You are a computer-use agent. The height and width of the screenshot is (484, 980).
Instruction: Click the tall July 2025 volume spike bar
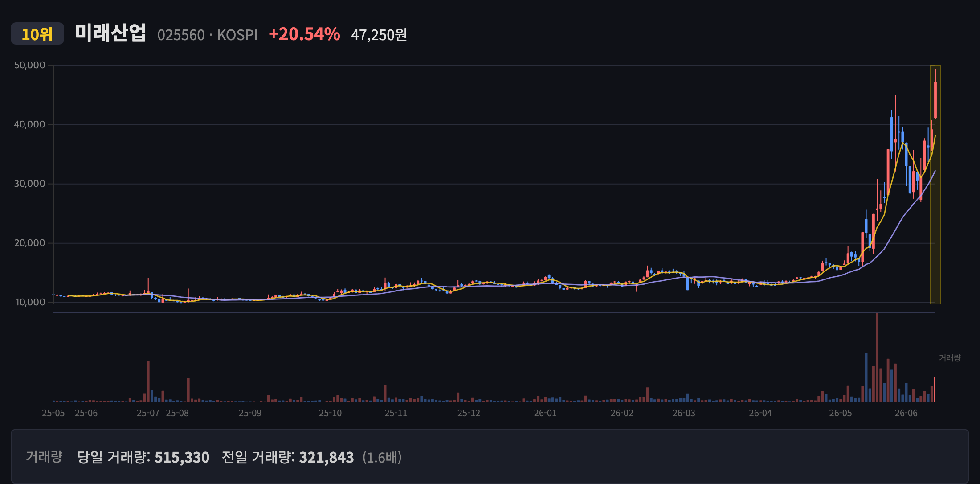(x=148, y=381)
